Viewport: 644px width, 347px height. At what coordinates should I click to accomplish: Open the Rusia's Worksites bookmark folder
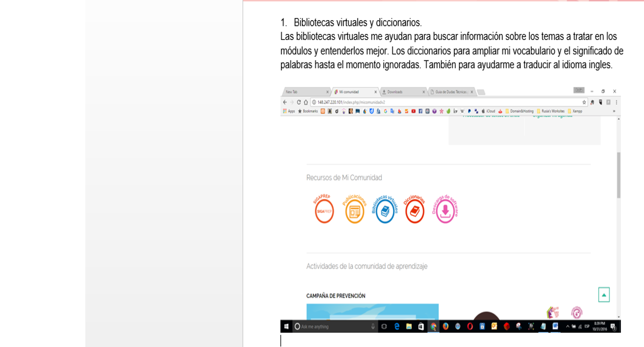(551, 111)
